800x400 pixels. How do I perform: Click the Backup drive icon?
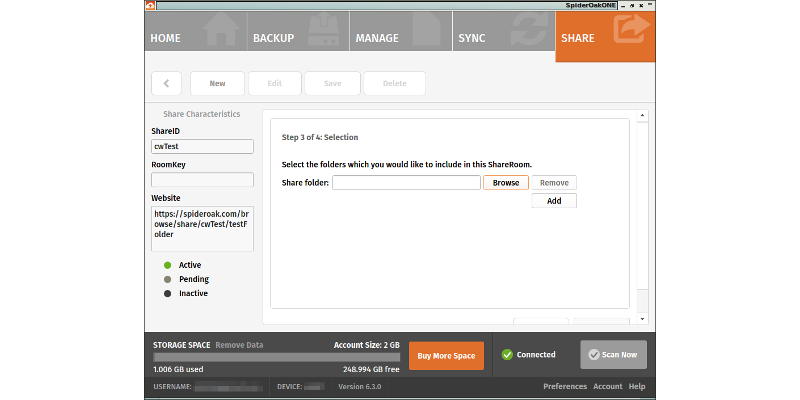pos(325,35)
